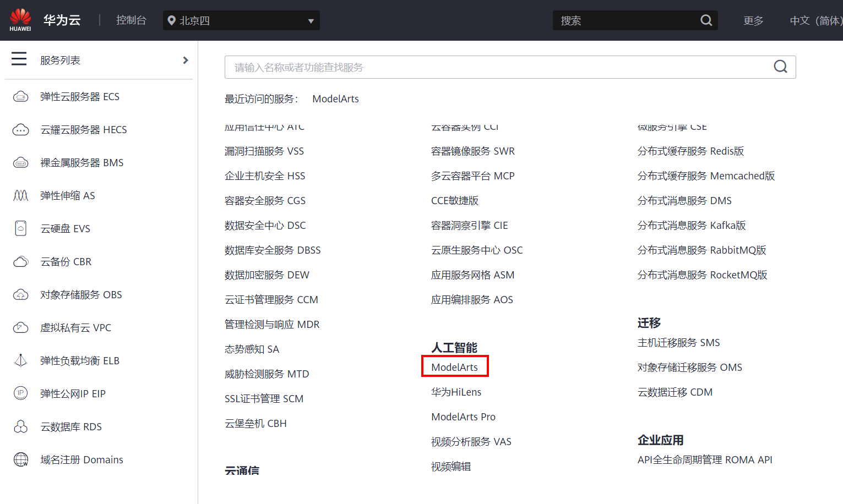The image size is (843, 504).
Task: Open 对象存储迁移服务 OMS
Action: 690,367
